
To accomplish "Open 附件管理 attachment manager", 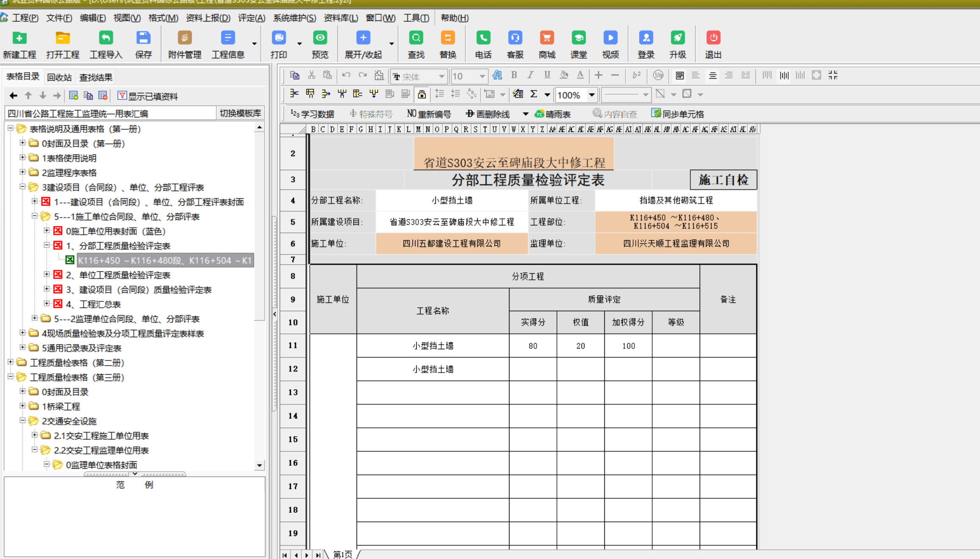I will 185,44.
